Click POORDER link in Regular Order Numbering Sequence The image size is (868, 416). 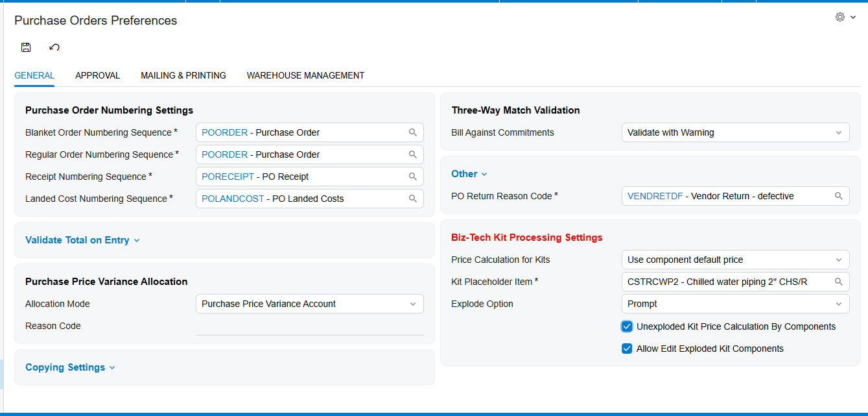point(224,154)
